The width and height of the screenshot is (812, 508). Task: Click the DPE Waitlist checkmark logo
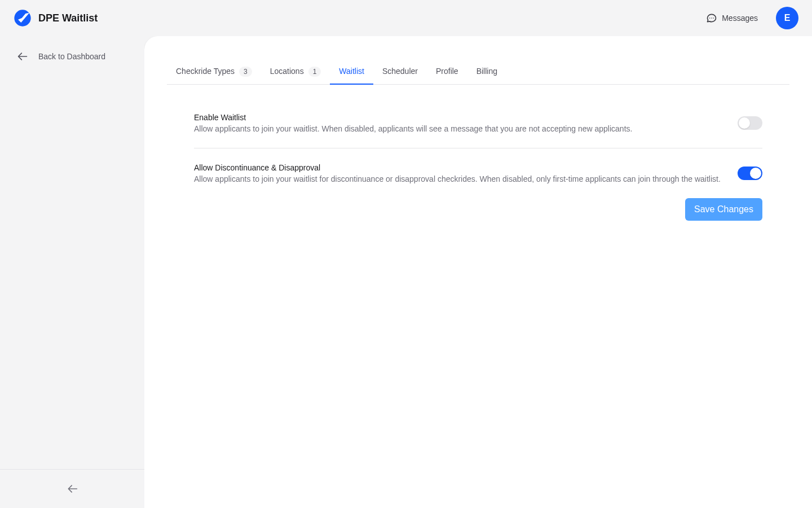[x=23, y=18]
